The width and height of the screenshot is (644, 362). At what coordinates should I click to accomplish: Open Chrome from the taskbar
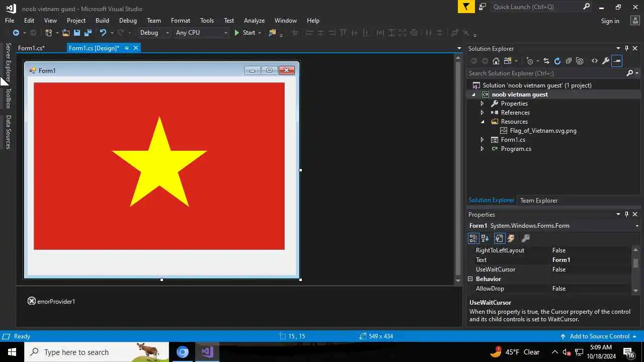pyautogui.click(x=183, y=352)
